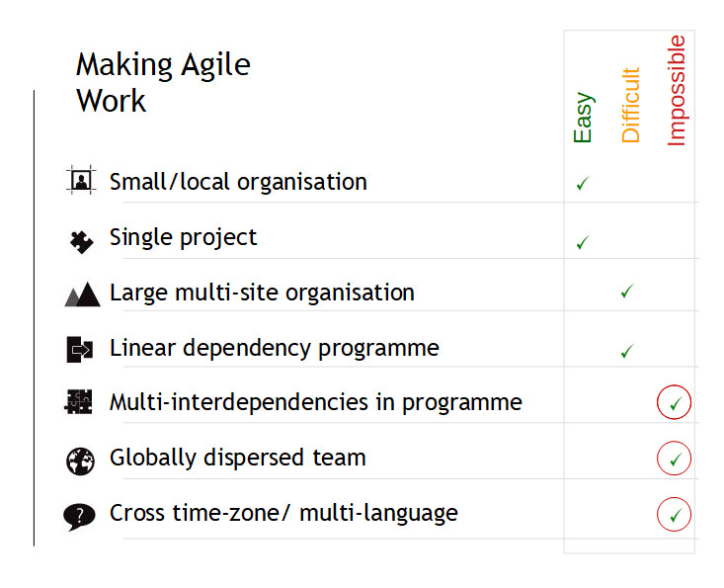Screen dimensions: 724x588
Task: Click the puzzle piece icon for Single project
Action: coord(81,242)
